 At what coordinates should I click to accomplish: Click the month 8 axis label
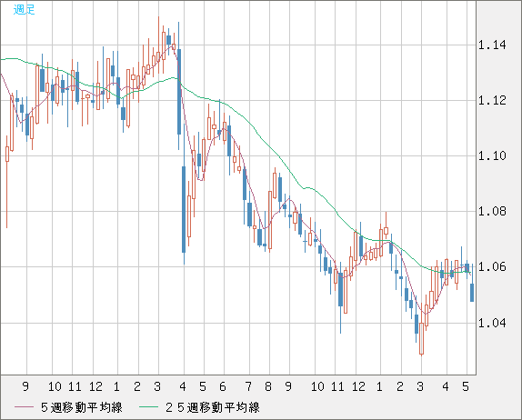click(268, 386)
